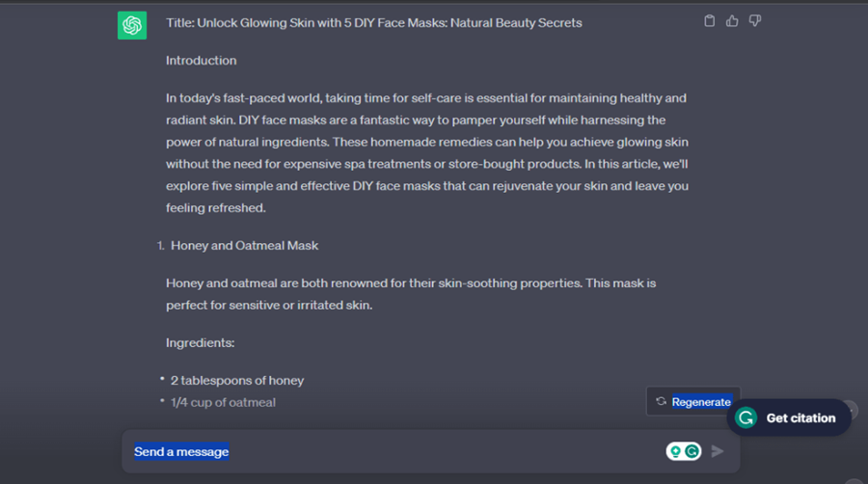Click the Introduction heading
868x484 pixels.
pos(201,61)
